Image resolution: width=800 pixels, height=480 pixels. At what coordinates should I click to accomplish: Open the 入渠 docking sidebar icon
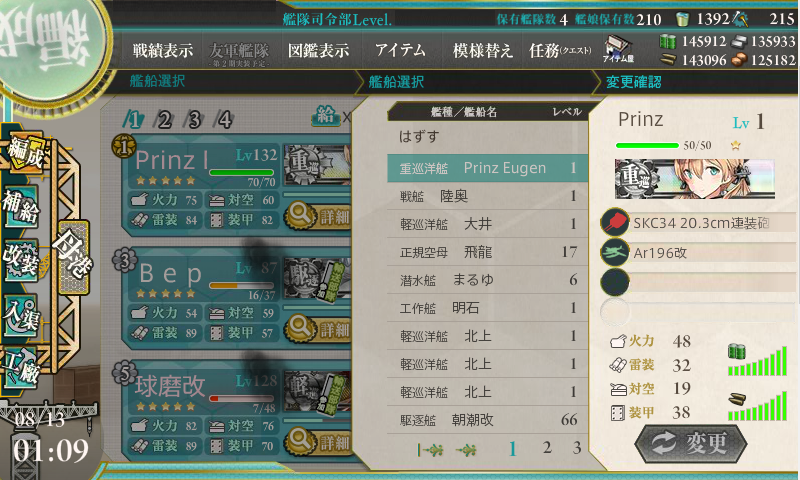tap(21, 315)
